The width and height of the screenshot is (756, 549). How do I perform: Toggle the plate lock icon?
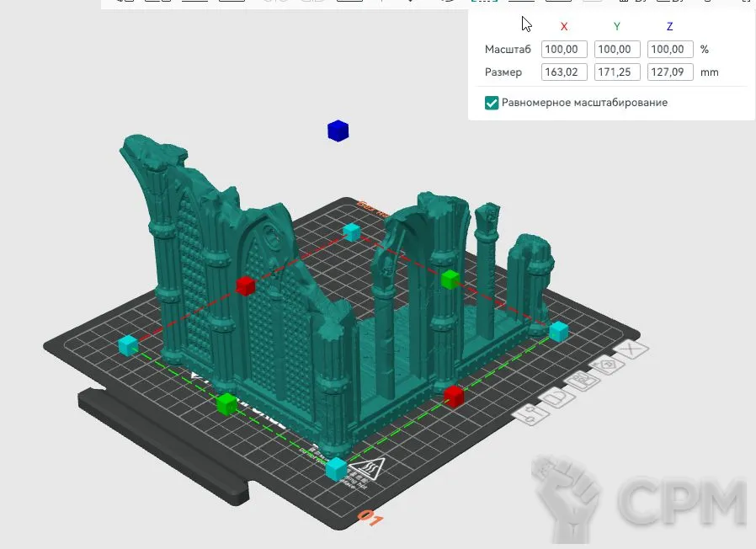(x=557, y=398)
